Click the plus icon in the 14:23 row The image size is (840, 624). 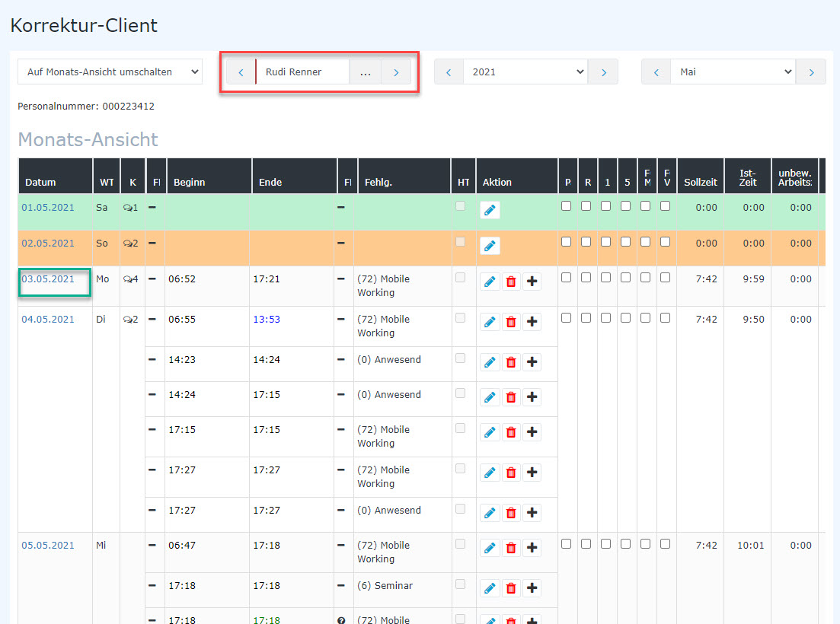point(532,362)
